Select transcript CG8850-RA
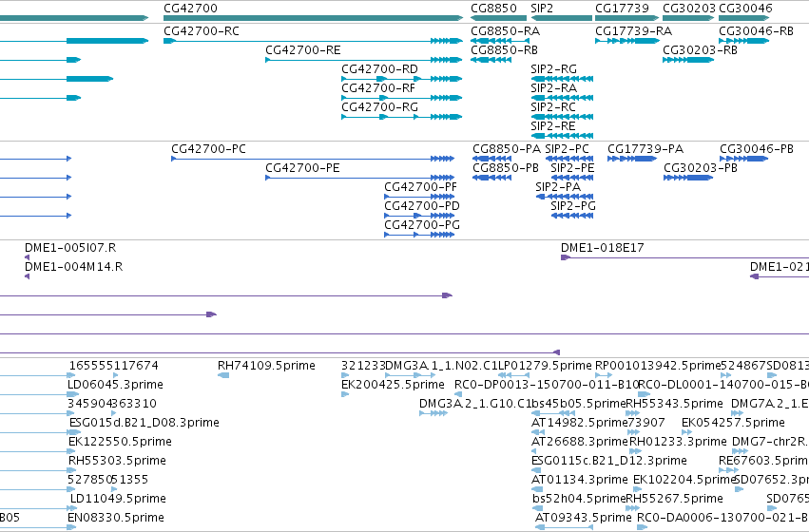Viewport: 809px width, 532px height. pos(500,41)
